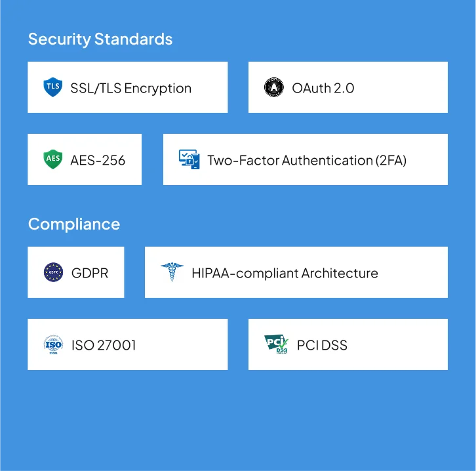Select the ISO 27001 text

point(104,345)
